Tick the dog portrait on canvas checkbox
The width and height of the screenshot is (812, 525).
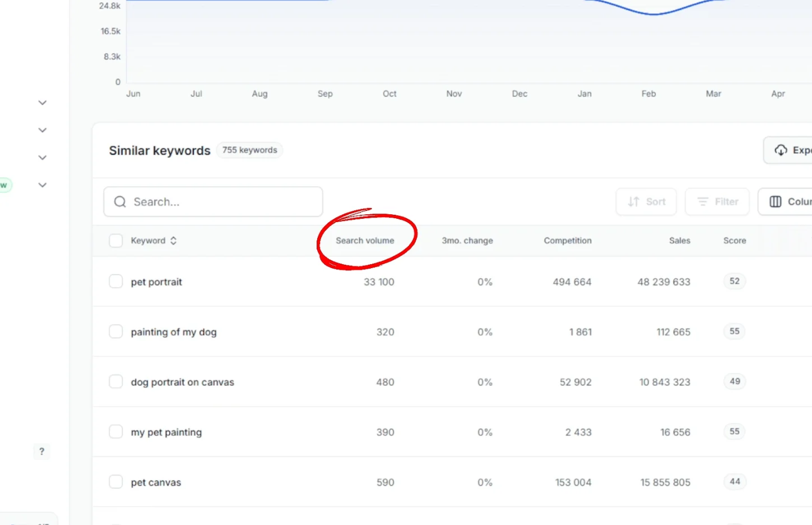(x=116, y=381)
